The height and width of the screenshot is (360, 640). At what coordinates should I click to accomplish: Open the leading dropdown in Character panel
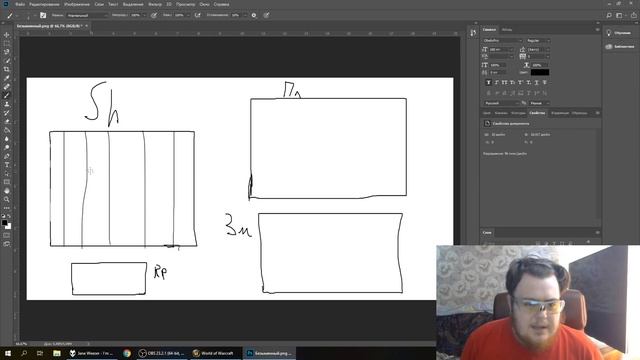click(538, 49)
